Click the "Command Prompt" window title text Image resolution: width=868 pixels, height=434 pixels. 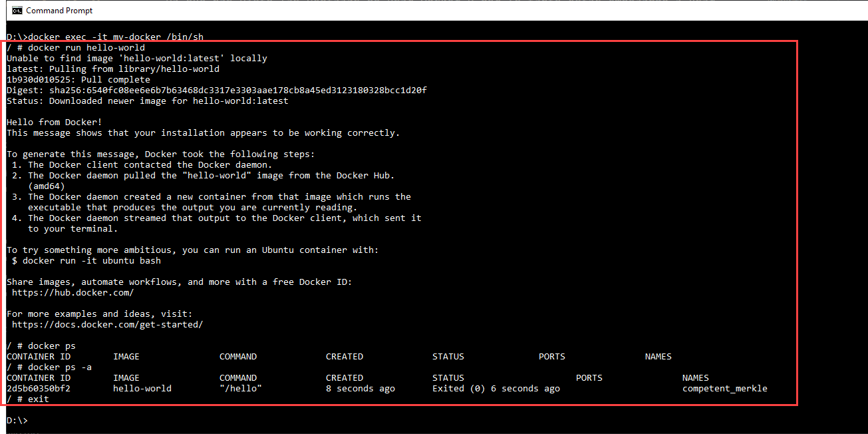tap(59, 10)
